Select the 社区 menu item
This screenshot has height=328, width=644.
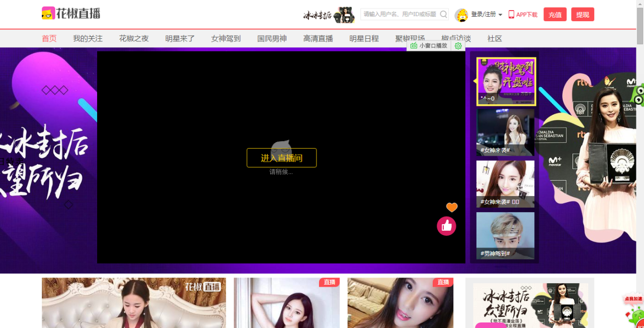click(495, 38)
